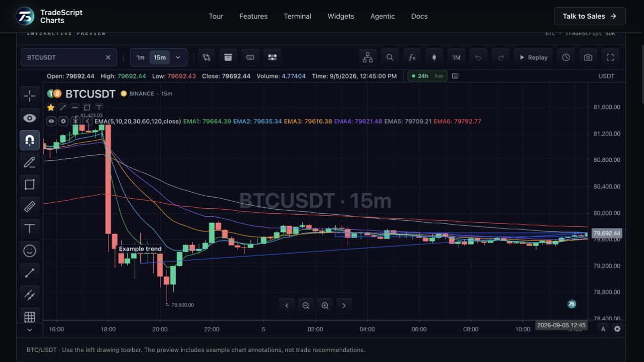Click the BTCUSDT symbol search field
Screen dimensions: 644x362
[x=69, y=57]
